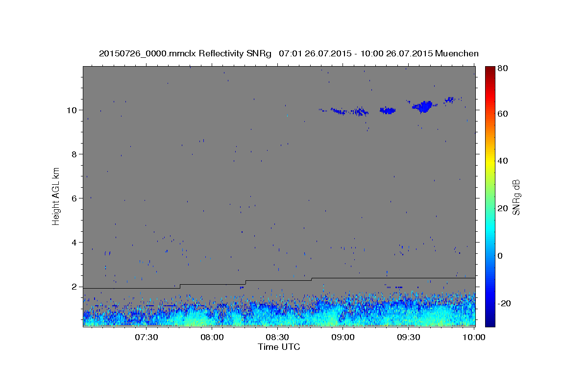Click the colorbar value 60

503,114
